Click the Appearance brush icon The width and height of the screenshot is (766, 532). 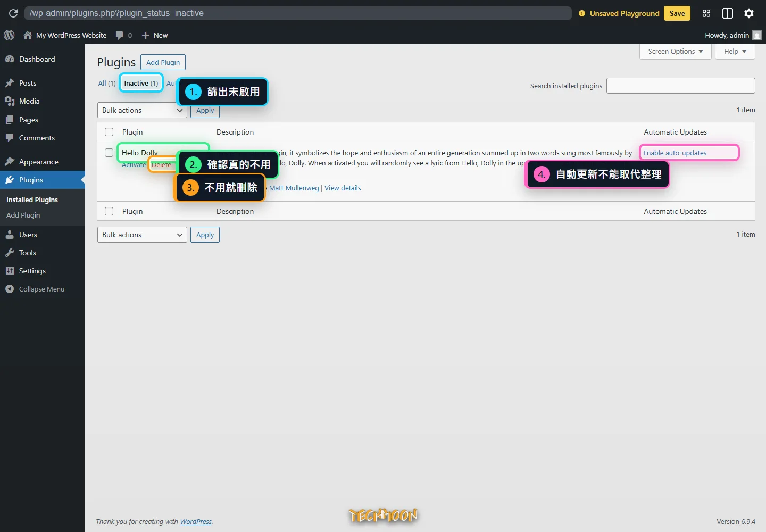[10, 162]
